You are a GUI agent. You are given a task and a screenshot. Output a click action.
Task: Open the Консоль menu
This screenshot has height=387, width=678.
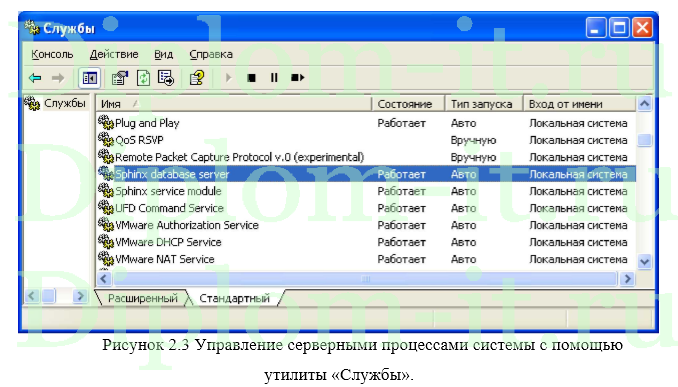tap(52, 54)
